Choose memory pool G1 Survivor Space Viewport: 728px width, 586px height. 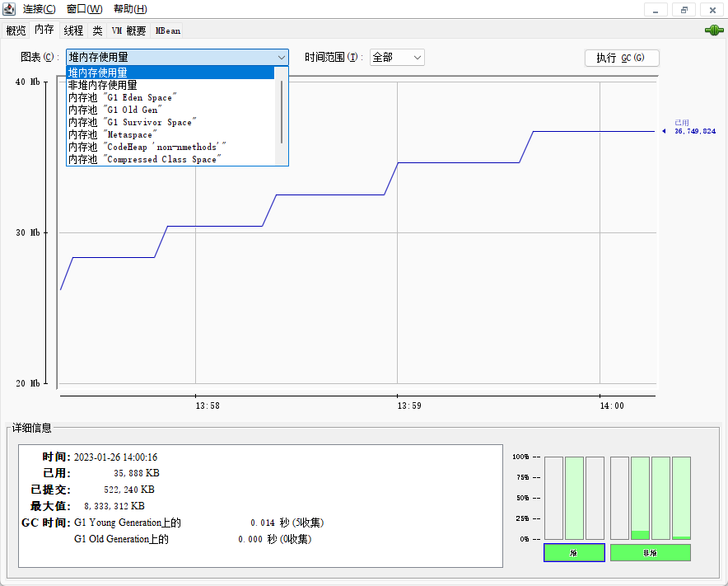(170, 122)
